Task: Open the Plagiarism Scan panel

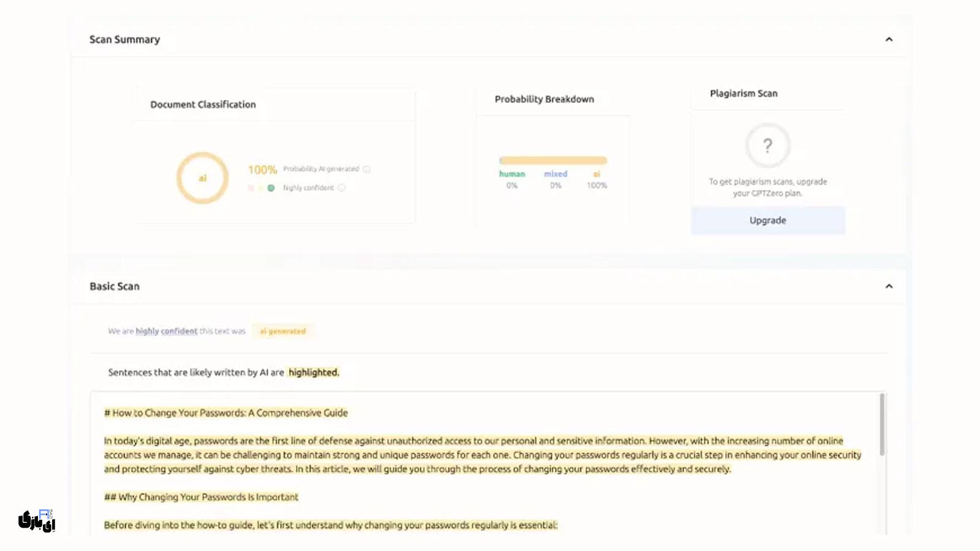Action: coord(744,93)
